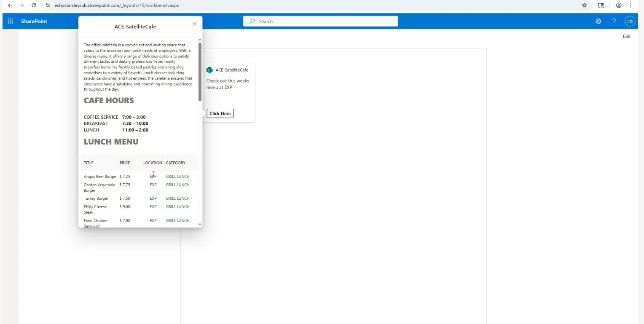Click the SharePoint title in header
This screenshot has width=644, height=324.
click(34, 21)
